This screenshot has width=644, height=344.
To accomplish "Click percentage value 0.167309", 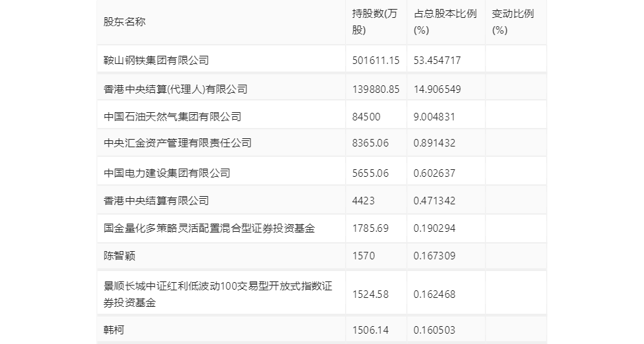I will pyautogui.click(x=435, y=256).
